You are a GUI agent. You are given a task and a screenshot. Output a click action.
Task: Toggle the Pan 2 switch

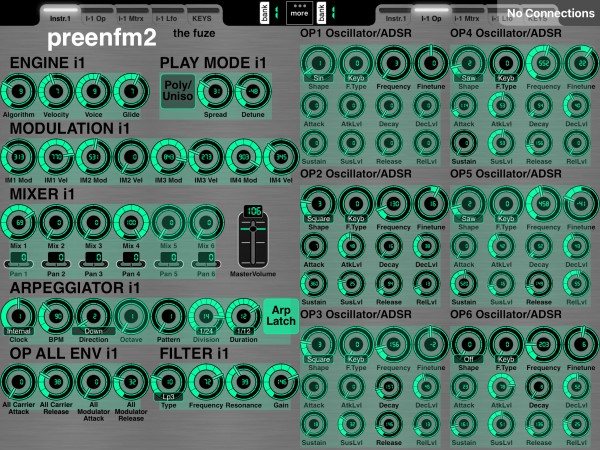click(56, 259)
